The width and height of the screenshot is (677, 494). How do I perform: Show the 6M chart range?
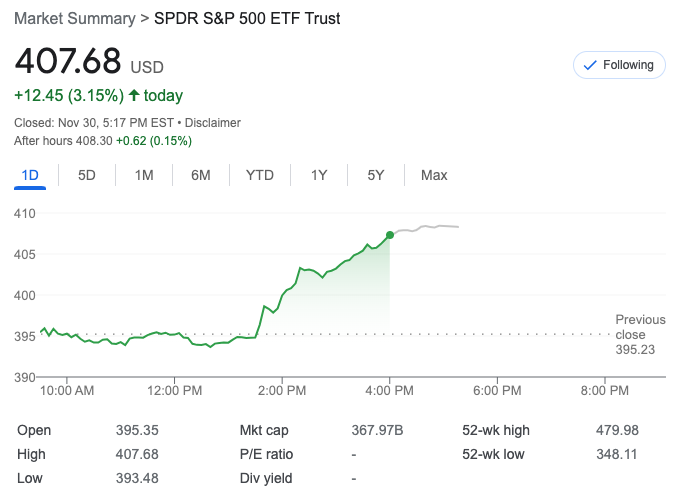tap(201, 175)
